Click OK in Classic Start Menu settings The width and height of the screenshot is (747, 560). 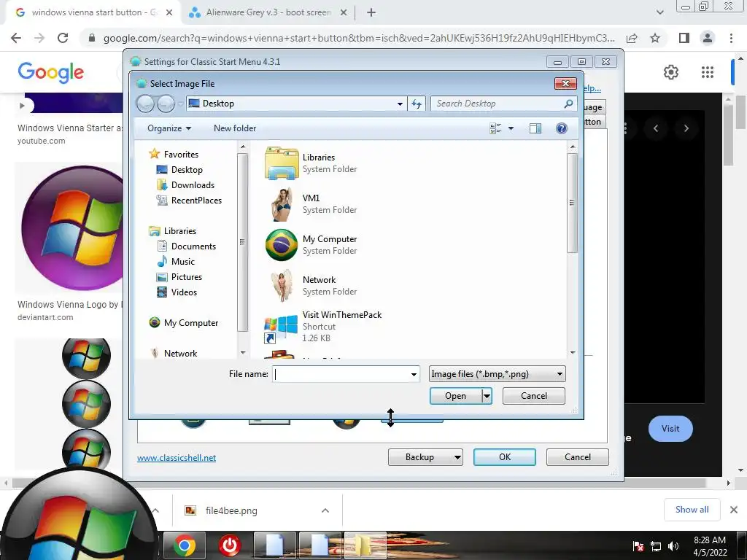pyautogui.click(x=505, y=457)
